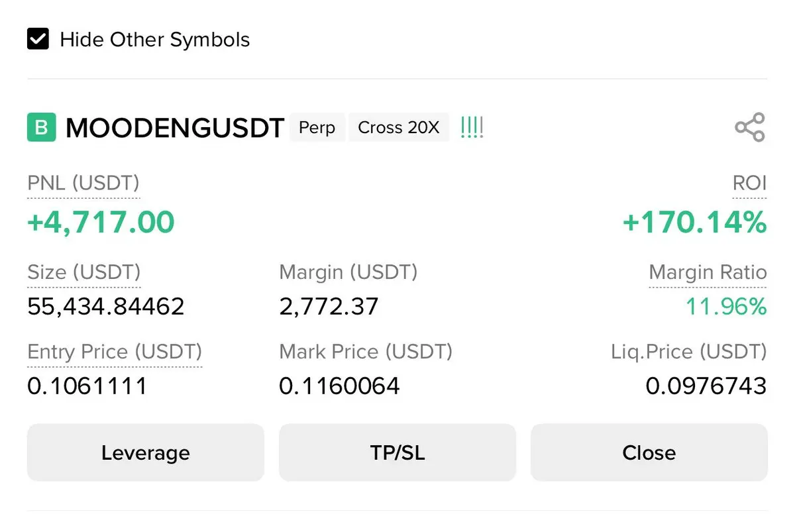
Task: Tap the Perp contract tag
Action: click(317, 127)
